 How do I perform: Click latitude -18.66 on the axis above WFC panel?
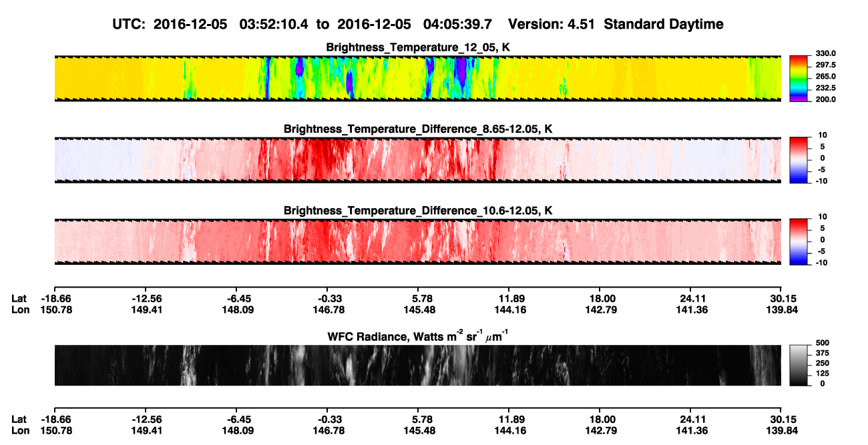55,299
